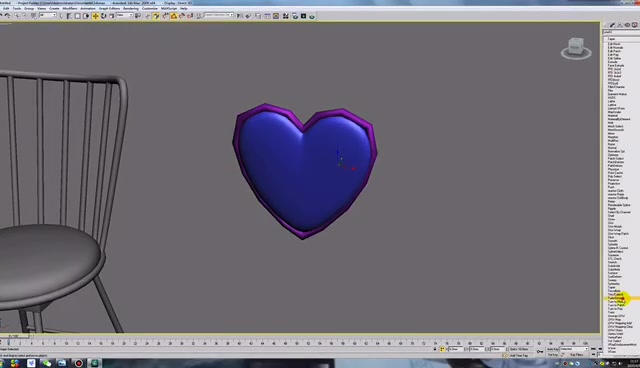640x368 pixels.
Task: Open the Modify panel tab icon
Action: coord(612,25)
